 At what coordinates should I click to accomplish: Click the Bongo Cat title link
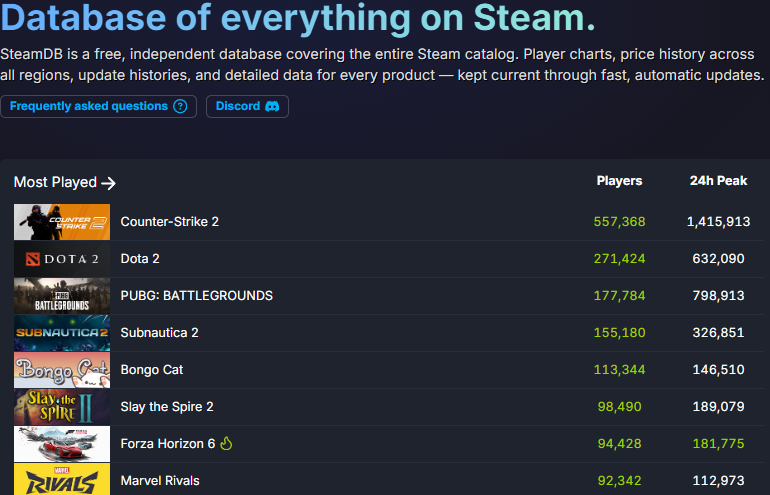(x=152, y=370)
